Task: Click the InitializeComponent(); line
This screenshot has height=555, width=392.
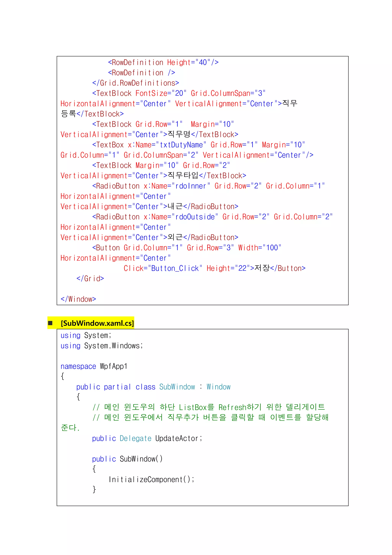Action: click(151, 479)
